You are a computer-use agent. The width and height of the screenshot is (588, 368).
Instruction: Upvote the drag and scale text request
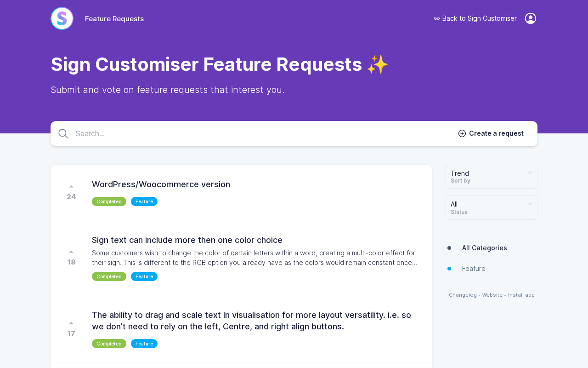click(x=71, y=323)
